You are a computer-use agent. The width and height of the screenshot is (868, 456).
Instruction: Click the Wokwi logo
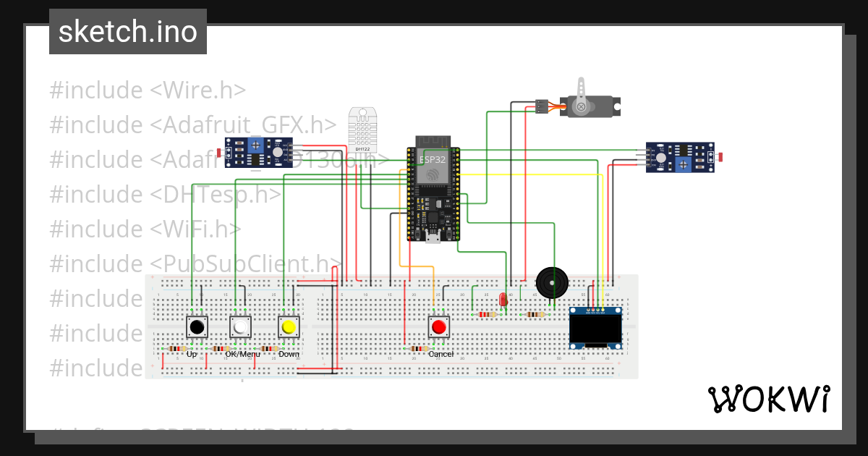point(770,399)
